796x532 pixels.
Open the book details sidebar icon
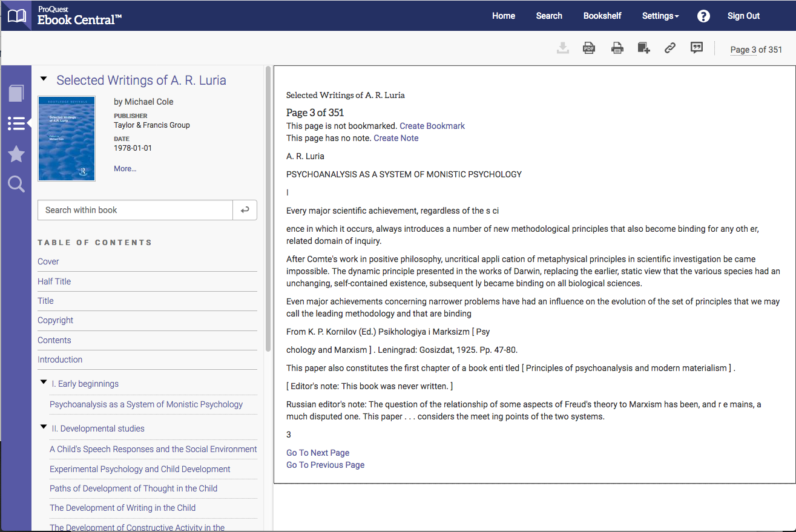(x=16, y=93)
